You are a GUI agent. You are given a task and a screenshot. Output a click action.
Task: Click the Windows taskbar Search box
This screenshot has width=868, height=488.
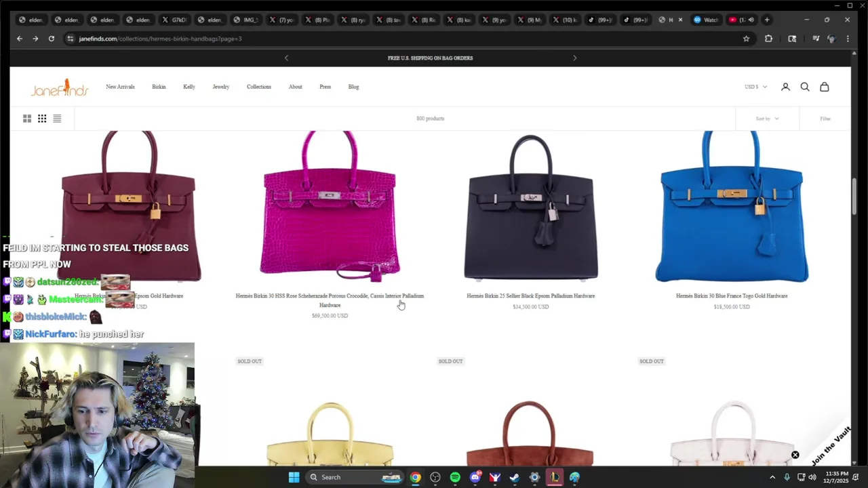[355, 477]
